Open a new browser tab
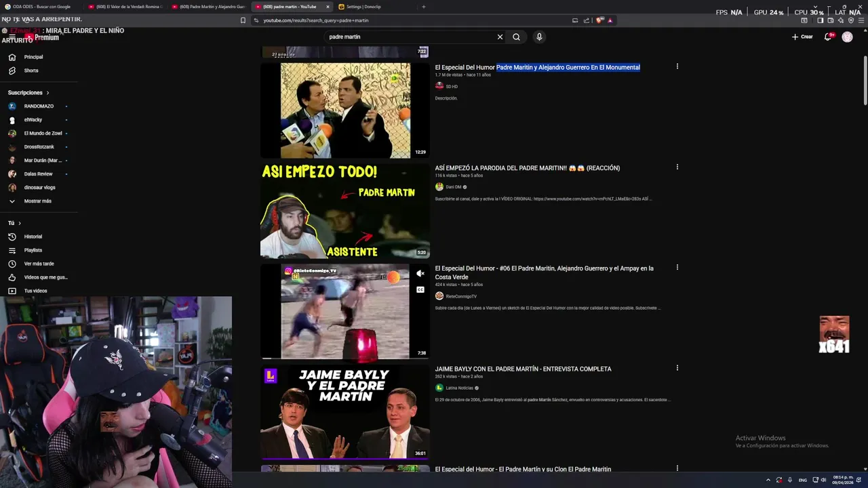868x488 pixels. [x=424, y=7]
